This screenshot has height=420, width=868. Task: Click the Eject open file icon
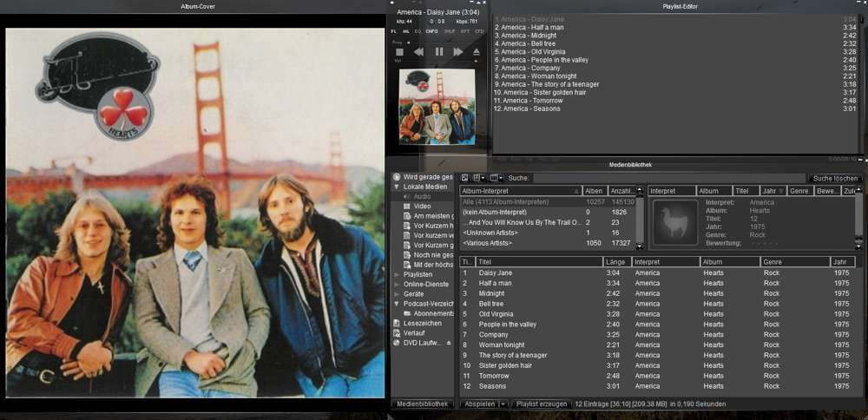[x=477, y=52]
